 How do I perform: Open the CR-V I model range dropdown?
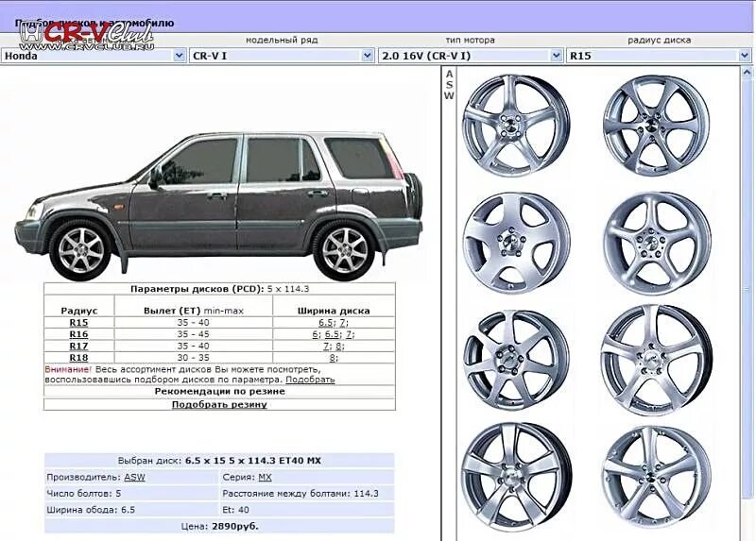(x=282, y=56)
